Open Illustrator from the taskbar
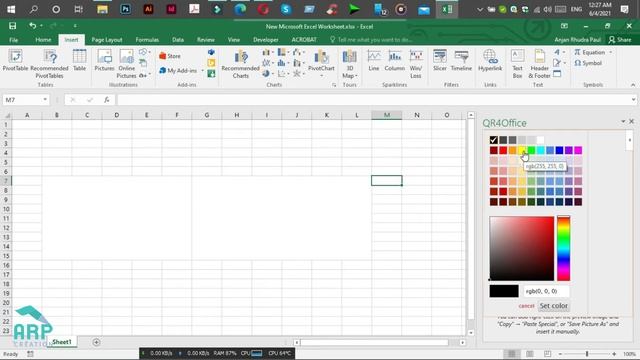Viewport: 640px width, 360px height. [x=148, y=9]
